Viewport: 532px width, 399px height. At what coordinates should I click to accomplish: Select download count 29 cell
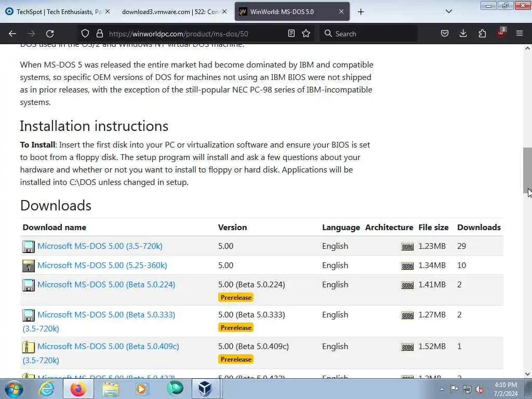point(461,246)
